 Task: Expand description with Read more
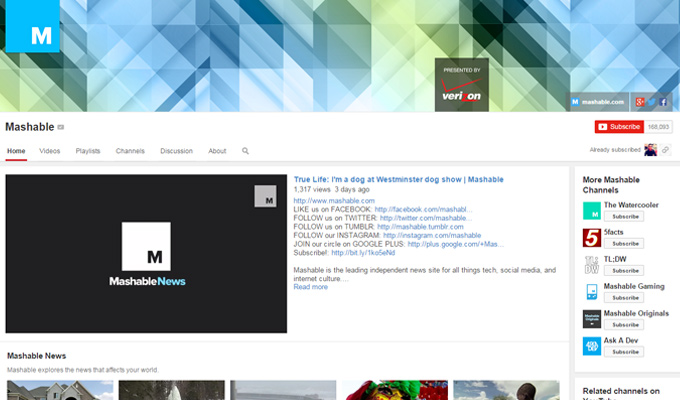(x=311, y=287)
